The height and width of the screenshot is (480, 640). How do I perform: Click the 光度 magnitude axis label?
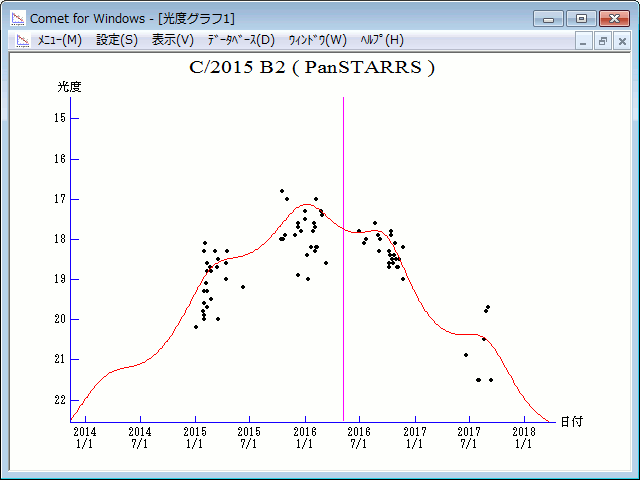pos(69,87)
